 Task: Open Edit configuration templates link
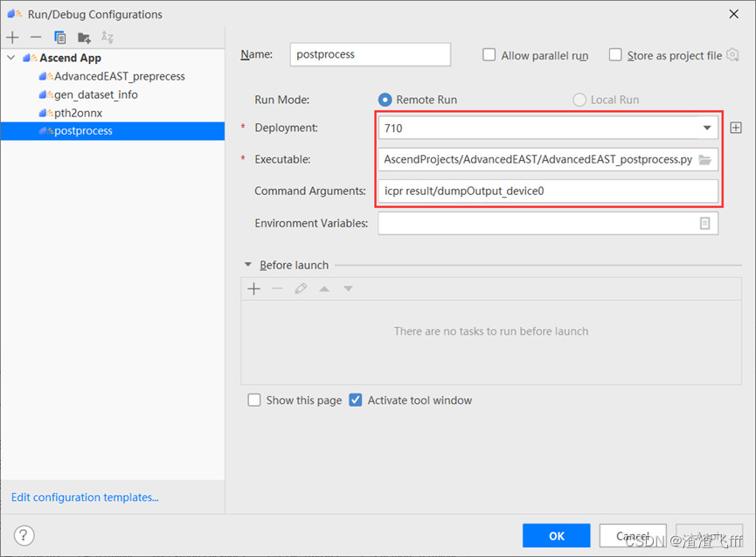point(85,498)
